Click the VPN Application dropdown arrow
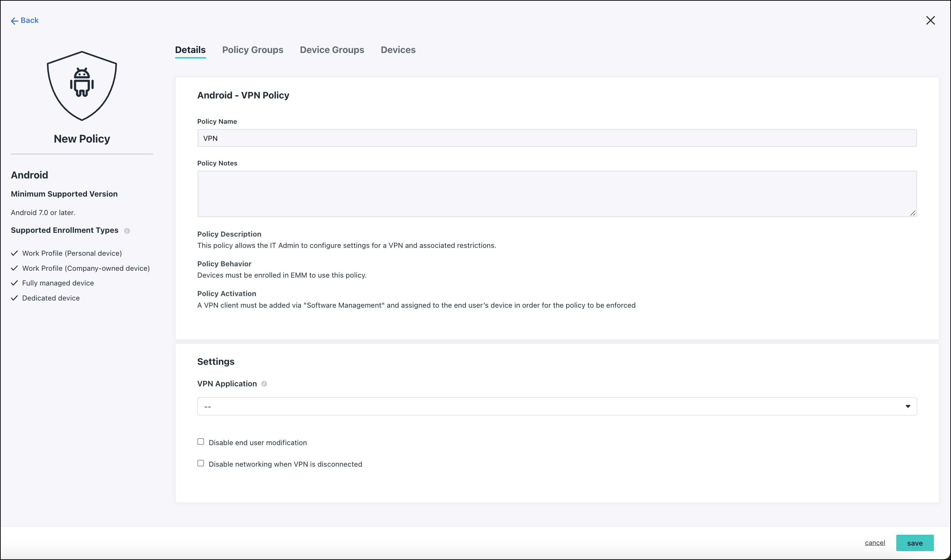 pyautogui.click(x=908, y=406)
